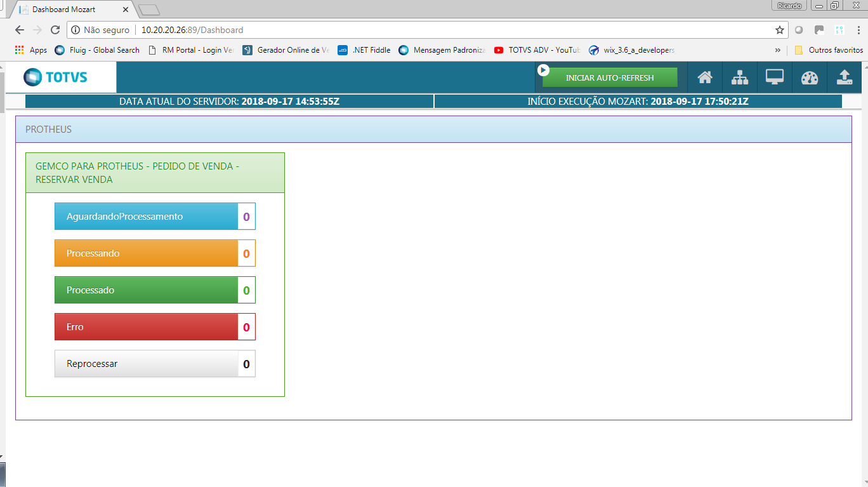The width and height of the screenshot is (868, 487).
Task: Open the Mensagem Padronizada bookmark
Action: (x=442, y=50)
